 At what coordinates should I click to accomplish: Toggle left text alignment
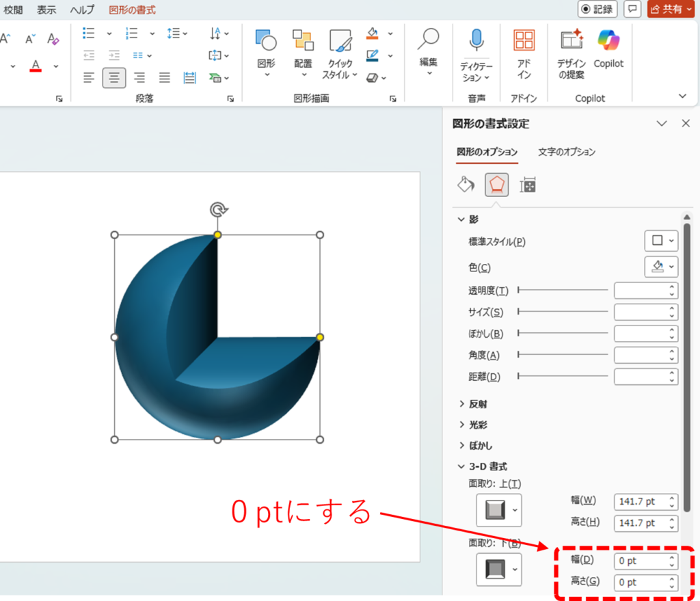[x=89, y=78]
